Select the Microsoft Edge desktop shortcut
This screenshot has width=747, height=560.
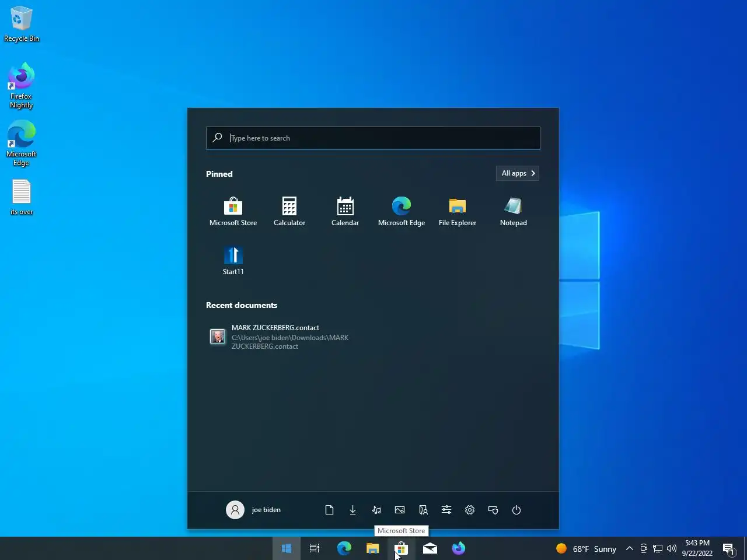21,143
